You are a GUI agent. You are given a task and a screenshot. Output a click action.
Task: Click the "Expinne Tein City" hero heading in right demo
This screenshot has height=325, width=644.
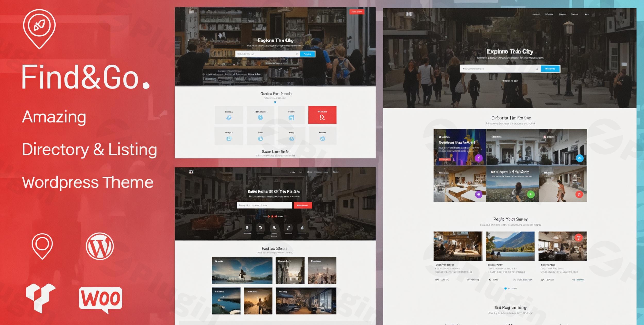pos(510,51)
